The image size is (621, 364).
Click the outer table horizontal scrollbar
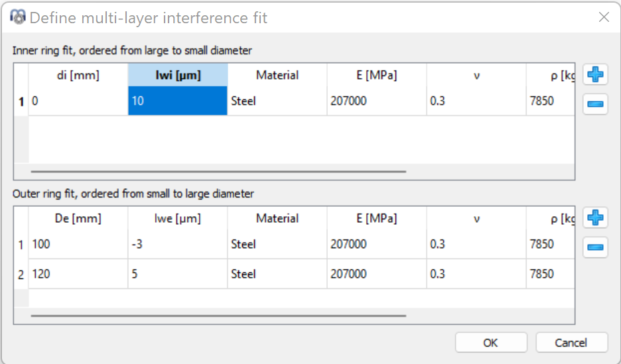(x=218, y=316)
